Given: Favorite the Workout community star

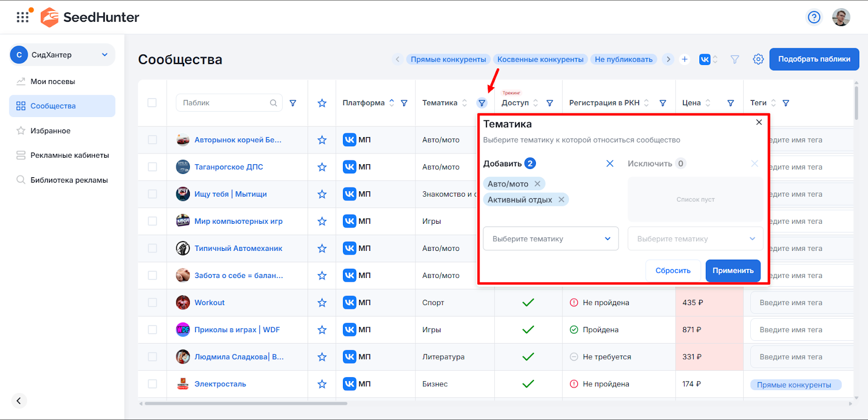Looking at the screenshot, I should pos(322,302).
